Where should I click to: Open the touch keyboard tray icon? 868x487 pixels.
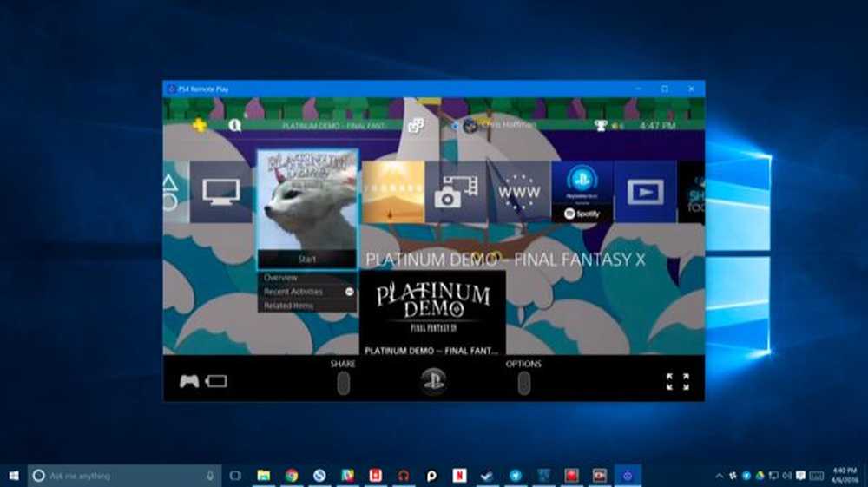pos(817,476)
